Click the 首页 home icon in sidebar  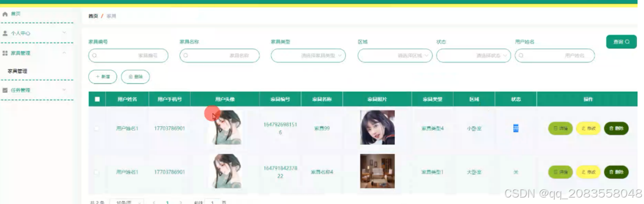pos(5,14)
